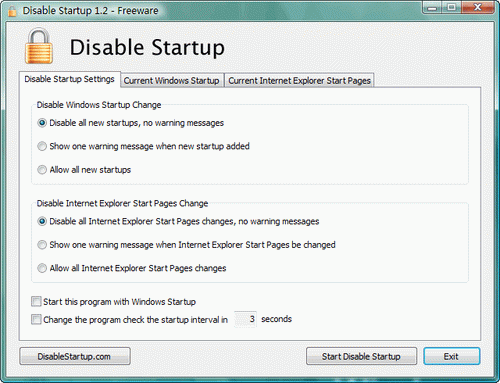
Task: Click the large padlock logo icon
Action: click(x=39, y=46)
